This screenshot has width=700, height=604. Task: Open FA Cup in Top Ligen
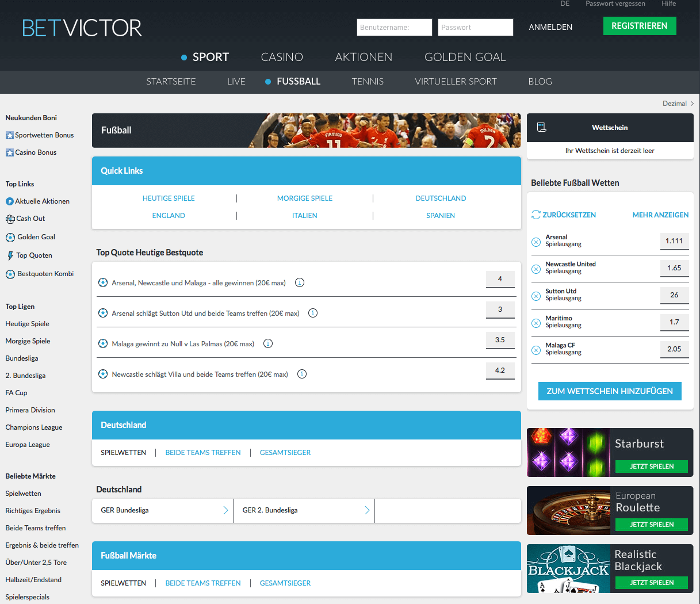click(16, 393)
